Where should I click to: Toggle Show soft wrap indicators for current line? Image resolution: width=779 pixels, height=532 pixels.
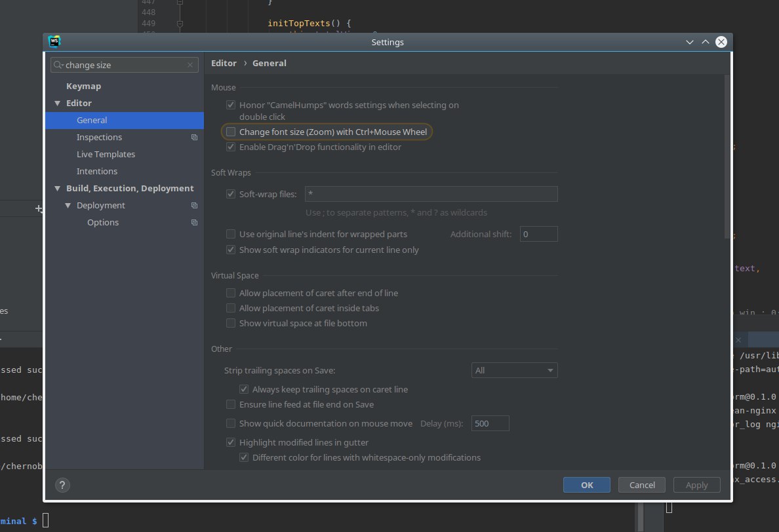pos(231,250)
